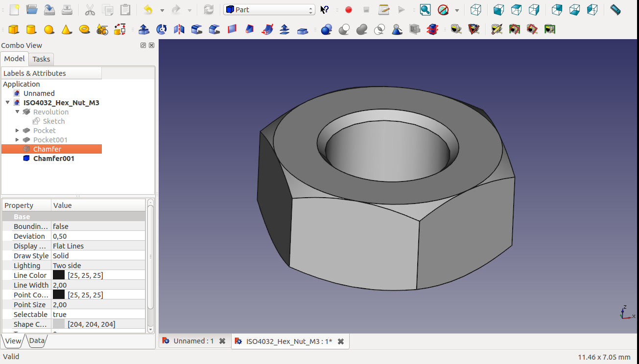The width and height of the screenshot is (639, 364).
Task: Switch to the Tasks tab
Action: 41,59
